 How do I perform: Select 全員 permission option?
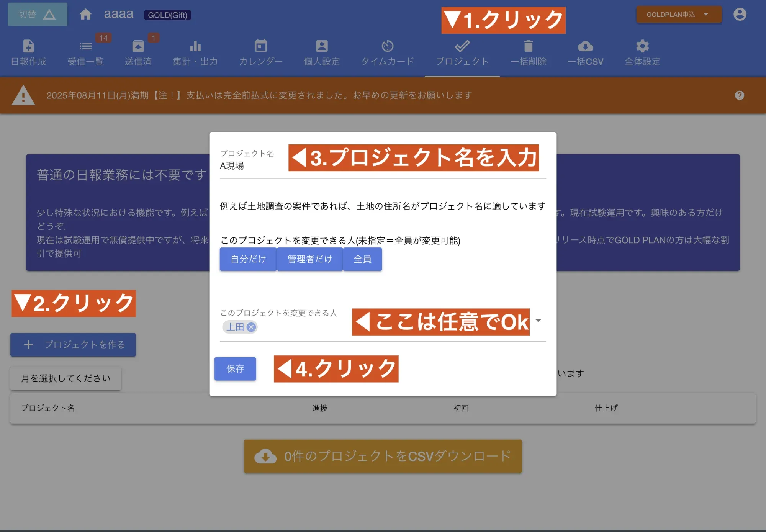[362, 259]
